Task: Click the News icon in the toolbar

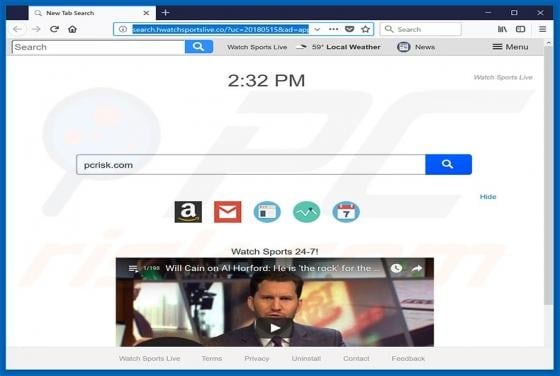Action: point(404,47)
